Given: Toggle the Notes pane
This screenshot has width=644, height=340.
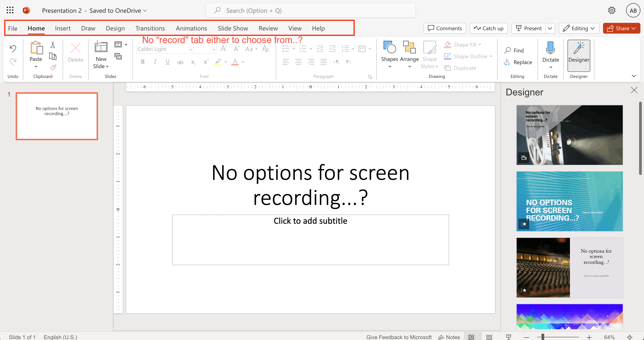Looking at the screenshot, I should pyautogui.click(x=449, y=337).
